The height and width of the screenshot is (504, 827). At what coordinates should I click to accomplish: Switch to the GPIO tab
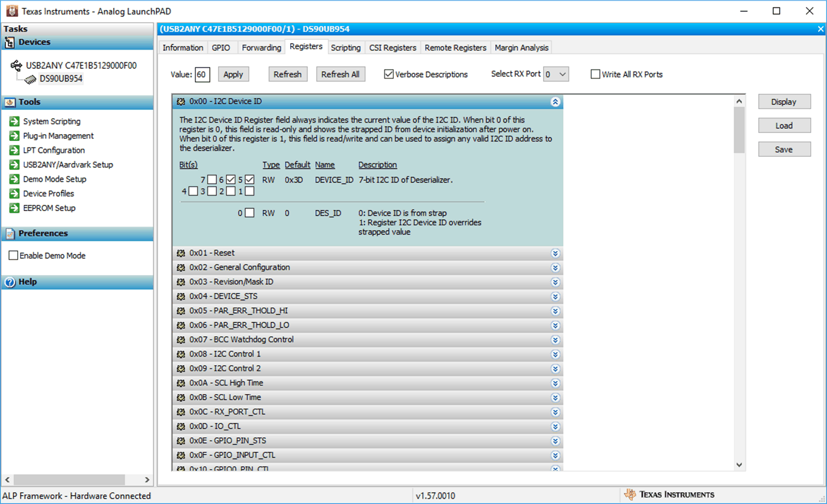(221, 48)
